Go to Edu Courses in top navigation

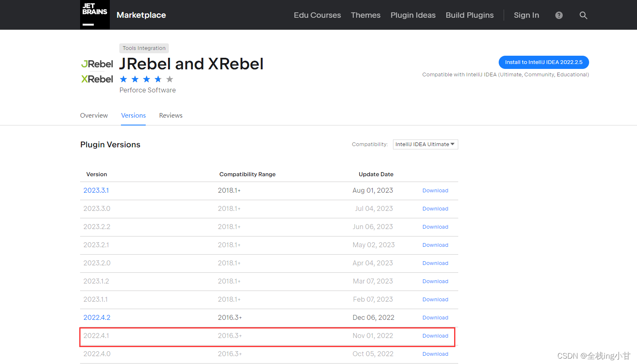click(317, 15)
